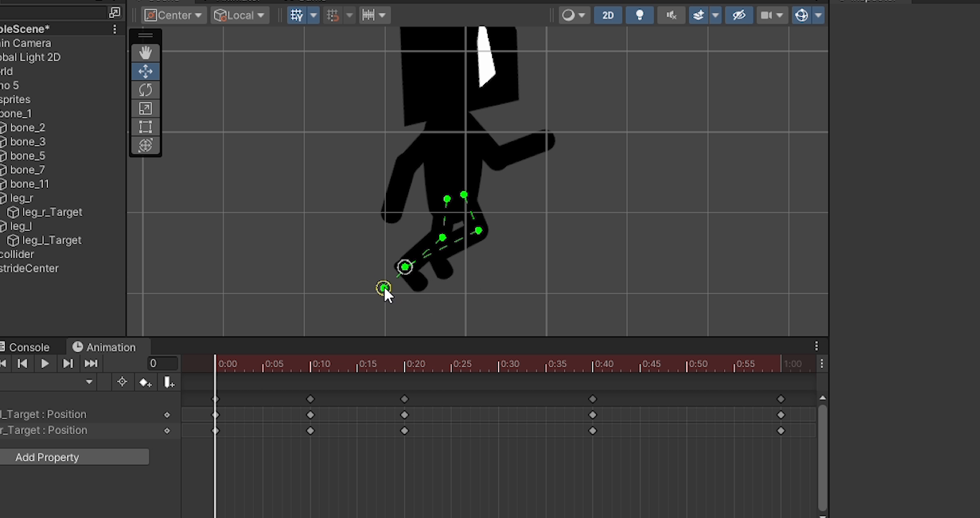The image size is (980, 518).
Task: Select r_Target : Position property row
Action: [x=90, y=430]
